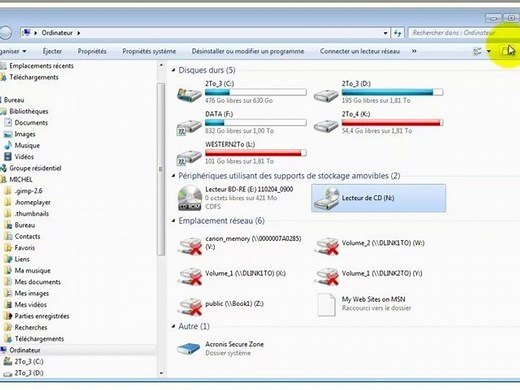Select Recherches folder in sidebar
Viewport: 520px width, 390px height.
pyautogui.click(x=31, y=327)
